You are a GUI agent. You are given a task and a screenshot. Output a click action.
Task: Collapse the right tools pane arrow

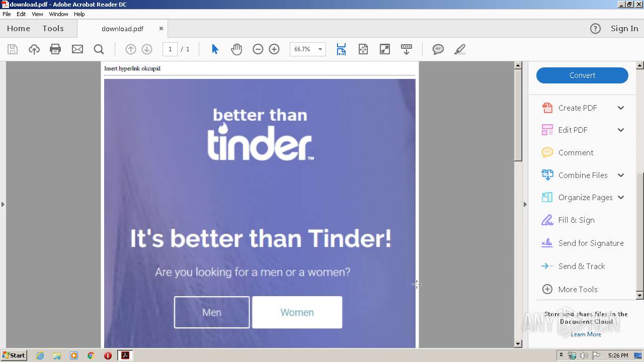525,204
